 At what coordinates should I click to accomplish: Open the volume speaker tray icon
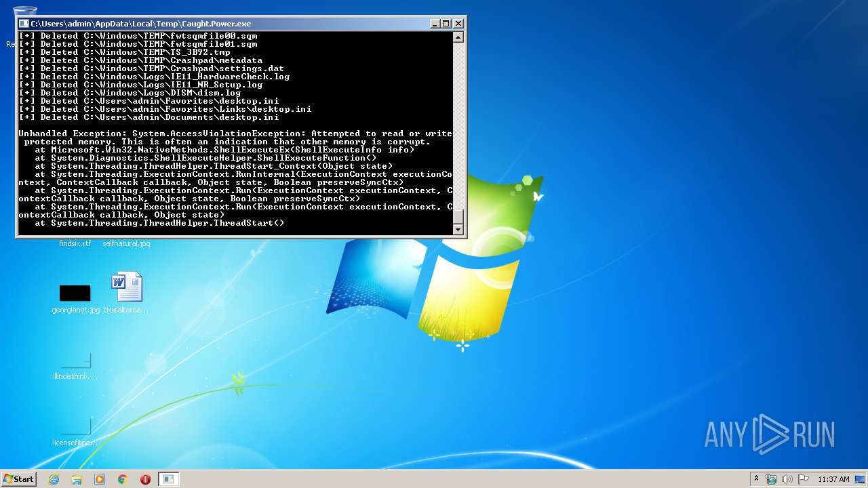tap(787, 479)
